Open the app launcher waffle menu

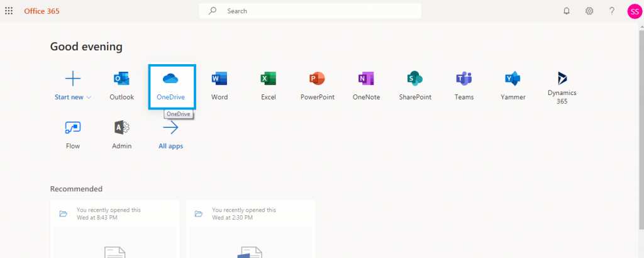(9, 11)
